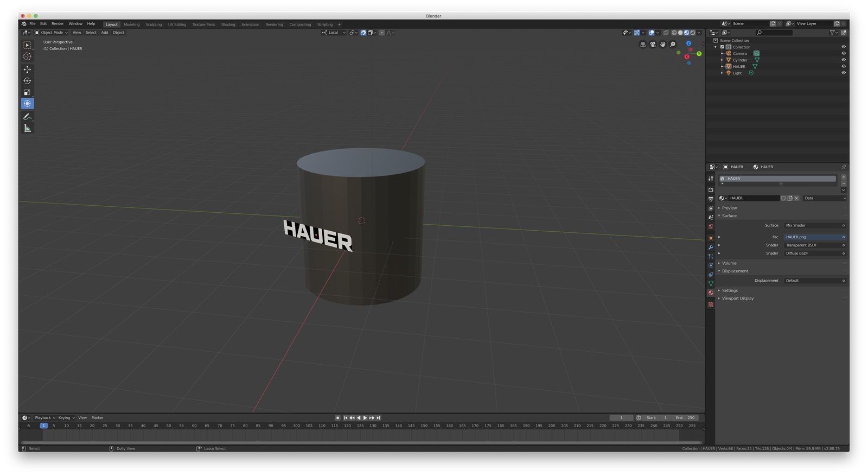The width and height of the screenshot is (868, 476).
Task: Hide the Camera in the outliner
Action: point(844,53)
